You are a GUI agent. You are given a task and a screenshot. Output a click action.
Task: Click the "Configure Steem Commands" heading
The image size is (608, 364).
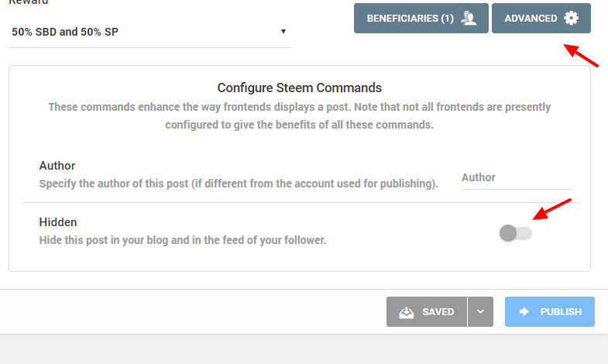coord(299,88)
